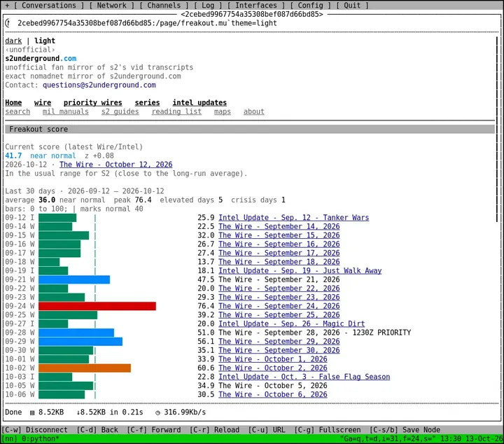Open Intel Update Oct. 3 False Flag Season

(304, 377)
